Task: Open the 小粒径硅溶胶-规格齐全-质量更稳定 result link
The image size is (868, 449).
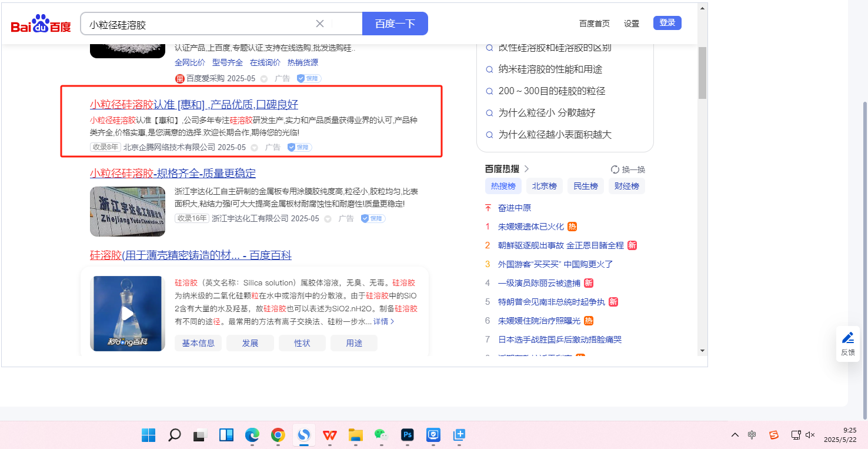Action: (172, 173)
